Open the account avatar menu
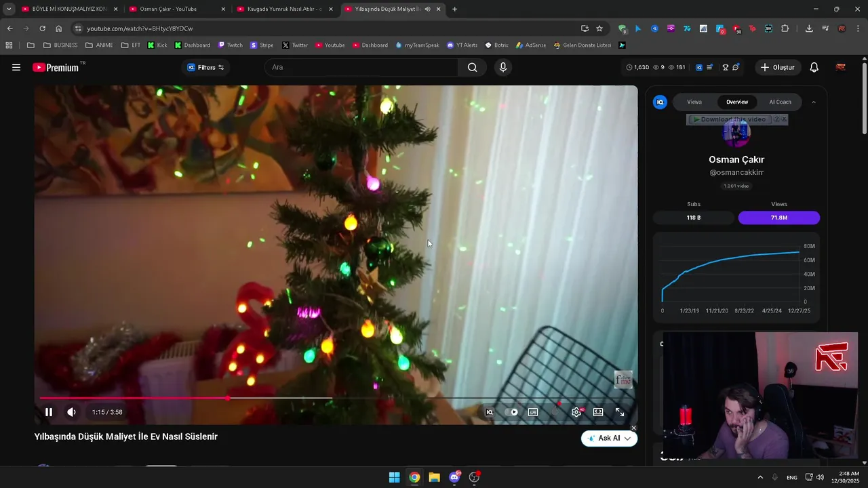 click(840, 67)
